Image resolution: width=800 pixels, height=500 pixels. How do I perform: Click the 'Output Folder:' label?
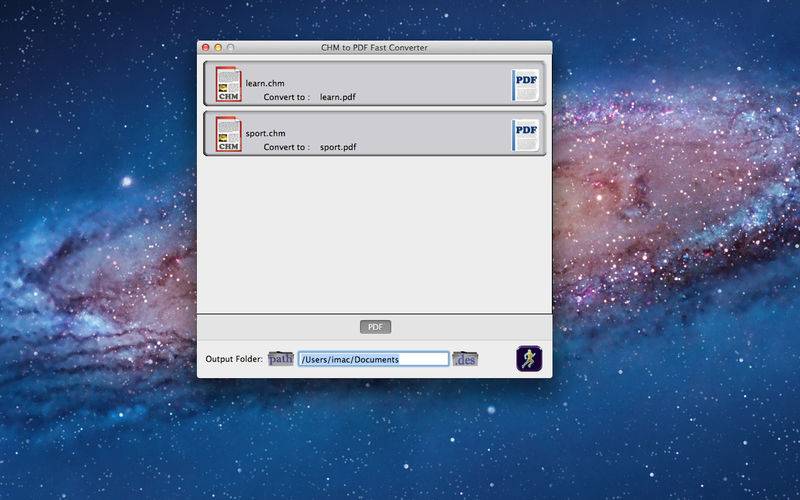(x=234, y=359)
